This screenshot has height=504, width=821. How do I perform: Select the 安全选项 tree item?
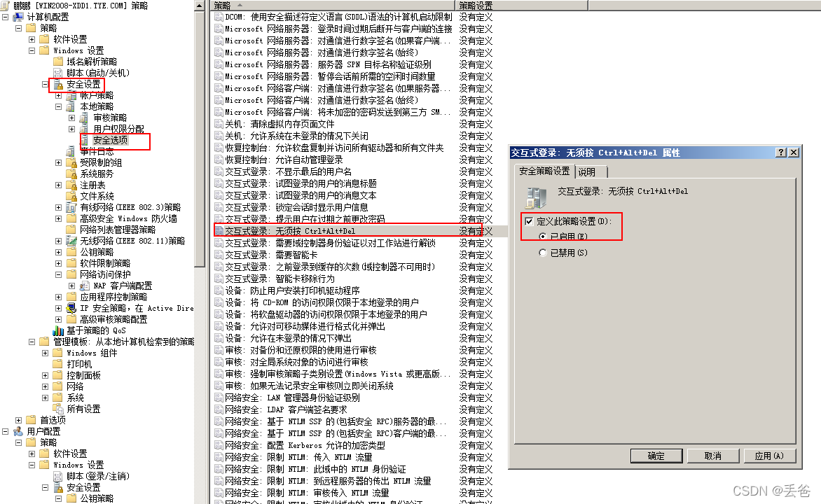[111, 140]
